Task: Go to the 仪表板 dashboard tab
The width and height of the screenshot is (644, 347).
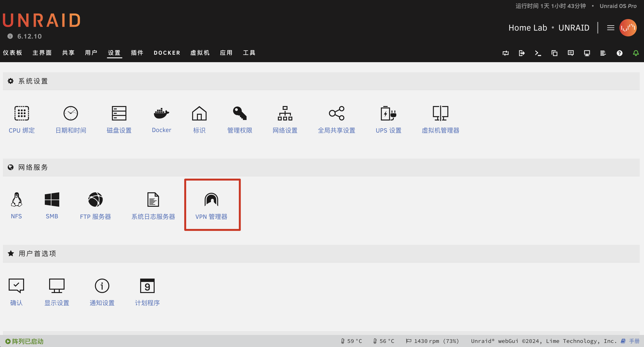Action: pos(13,53)
